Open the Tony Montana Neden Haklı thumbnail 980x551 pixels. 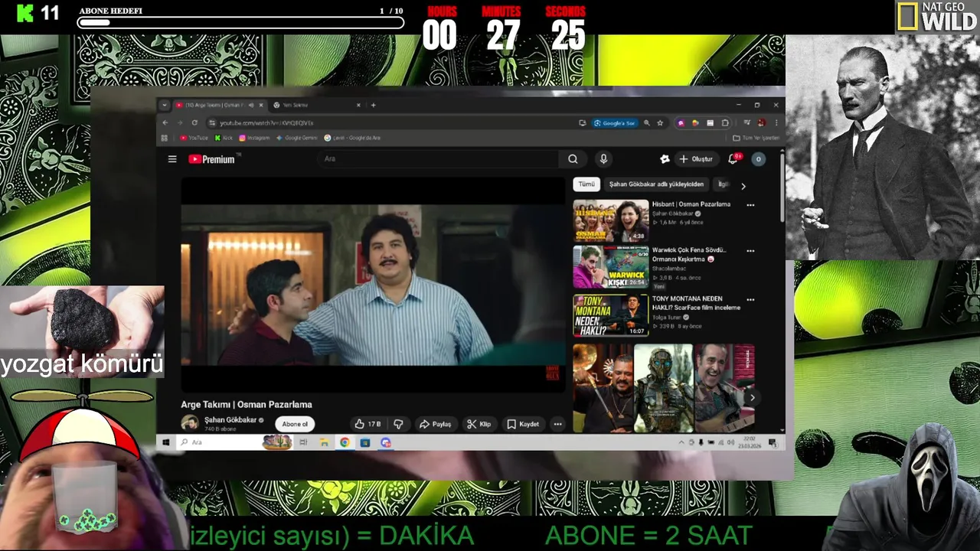click(611, 315)
